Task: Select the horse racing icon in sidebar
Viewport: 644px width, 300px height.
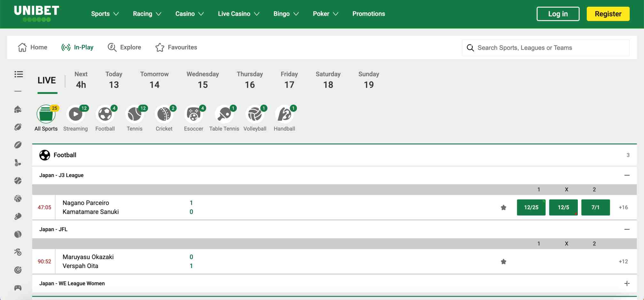Action: [18, 109]
